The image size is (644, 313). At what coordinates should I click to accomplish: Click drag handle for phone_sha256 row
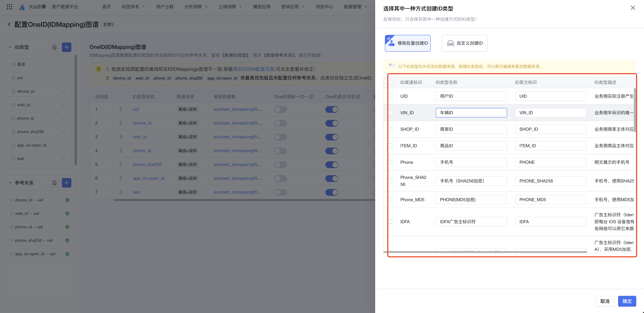tap(121, 164)
